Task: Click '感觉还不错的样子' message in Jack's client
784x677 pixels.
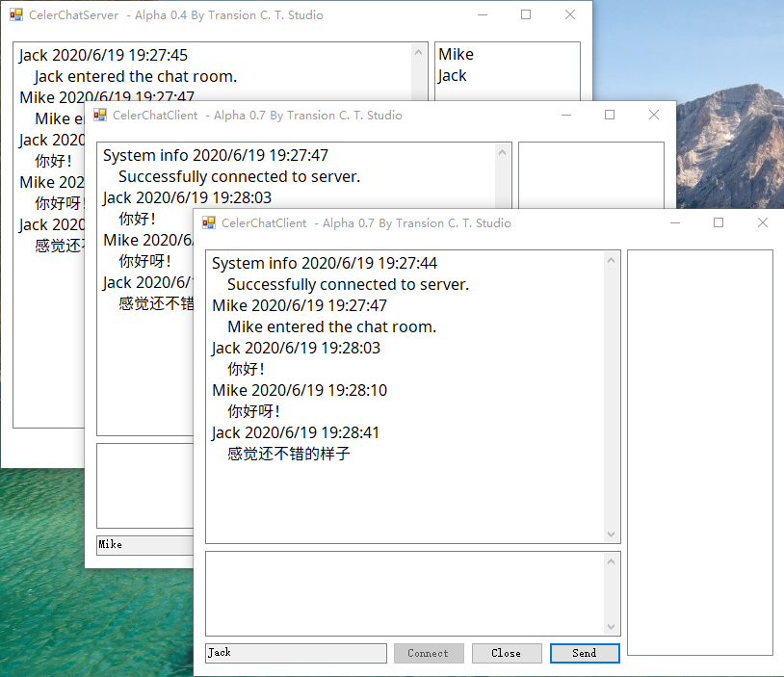Action: point(289,454)
